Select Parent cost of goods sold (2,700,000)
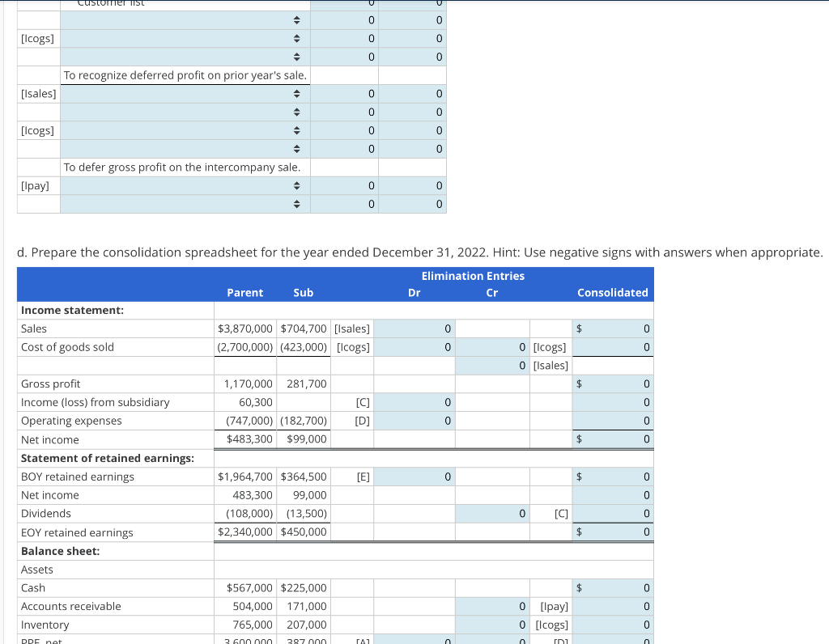Image resolution: width=829 pixels, height=644 pixels. pyautogui.click(x=245, y=347)
